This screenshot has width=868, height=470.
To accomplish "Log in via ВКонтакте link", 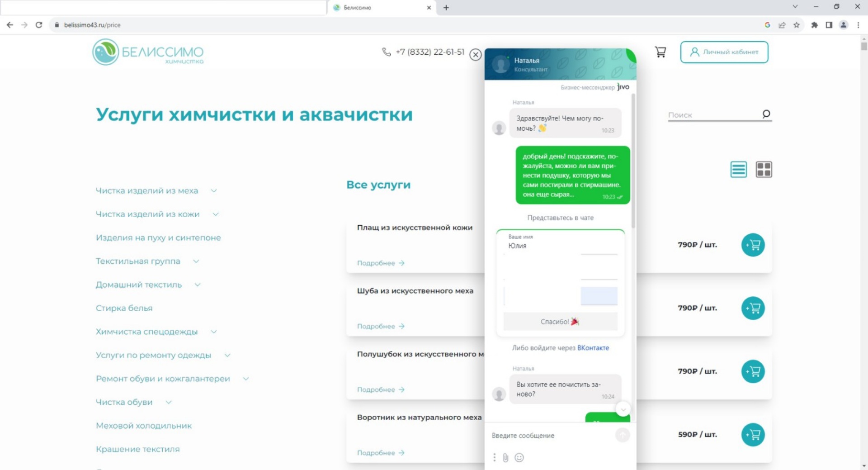I will pyautogui.click(x=593, y=348).
